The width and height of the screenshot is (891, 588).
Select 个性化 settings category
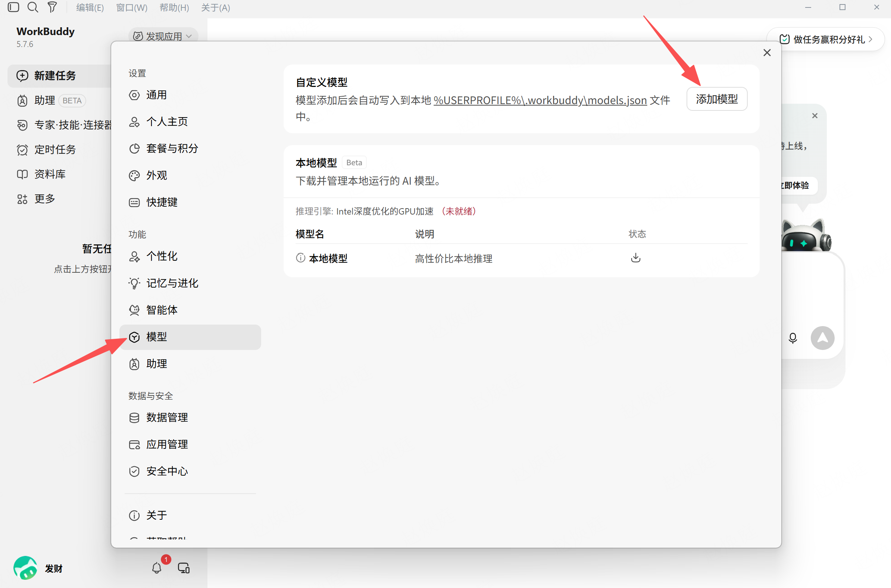point(190,256)
